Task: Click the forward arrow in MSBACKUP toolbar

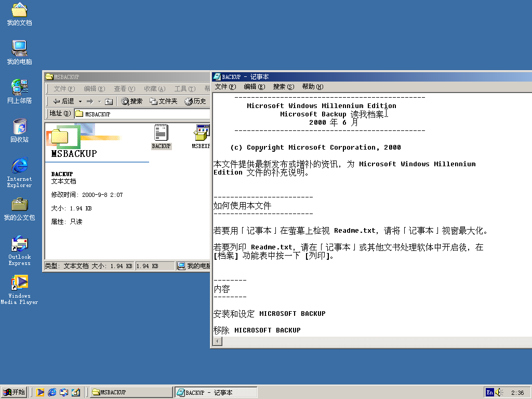Action: click(x=90, y=101)
